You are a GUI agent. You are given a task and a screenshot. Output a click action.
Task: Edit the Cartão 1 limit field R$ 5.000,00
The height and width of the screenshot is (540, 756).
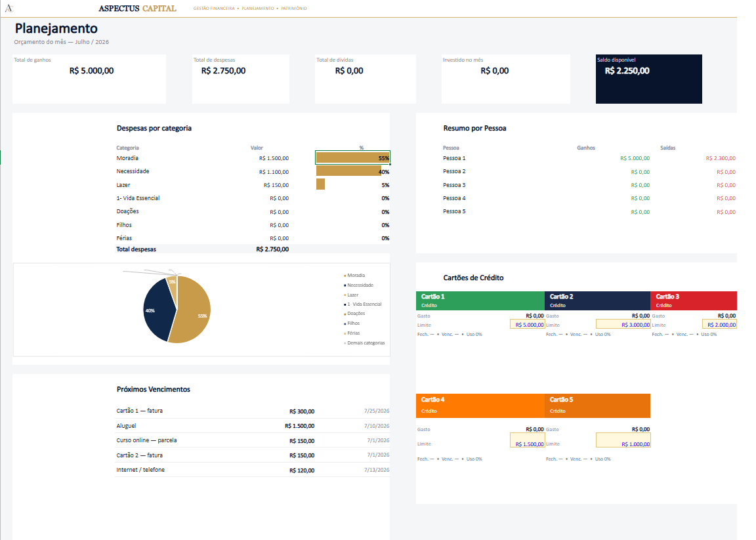(x=528, y=325)
